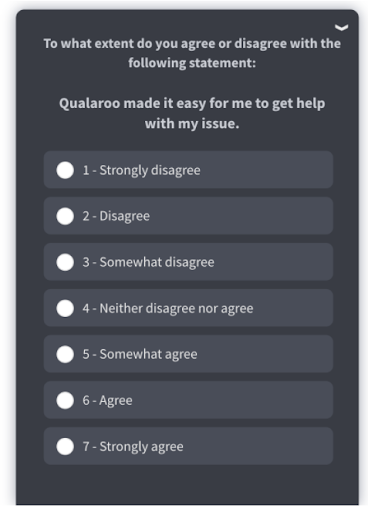Select the Strongly agree radio circle
The height and width of the screenshot is (512, 368).
[65, 446]
